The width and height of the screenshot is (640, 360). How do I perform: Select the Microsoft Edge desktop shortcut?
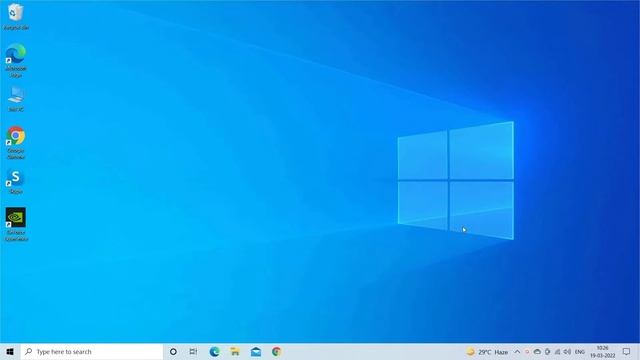pyautogui.click(x=16, y=60)
